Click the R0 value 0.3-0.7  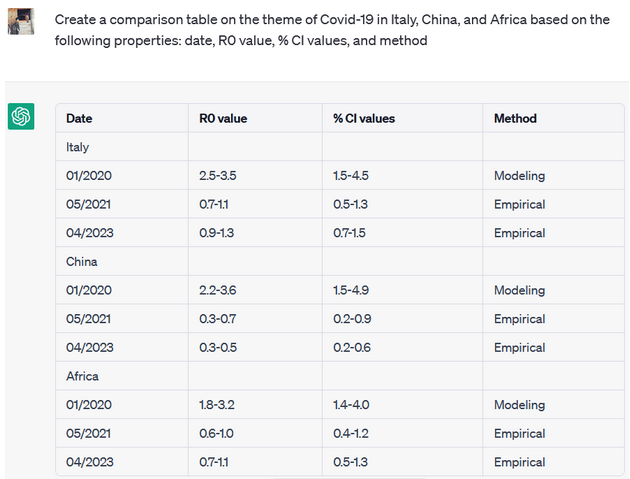point(217,319)
